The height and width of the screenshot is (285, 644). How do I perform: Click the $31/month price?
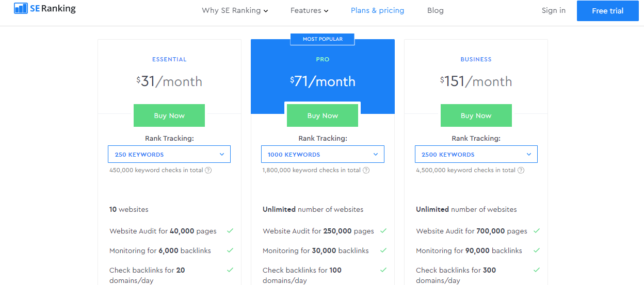pyautogui.click(x=169, y=81)
